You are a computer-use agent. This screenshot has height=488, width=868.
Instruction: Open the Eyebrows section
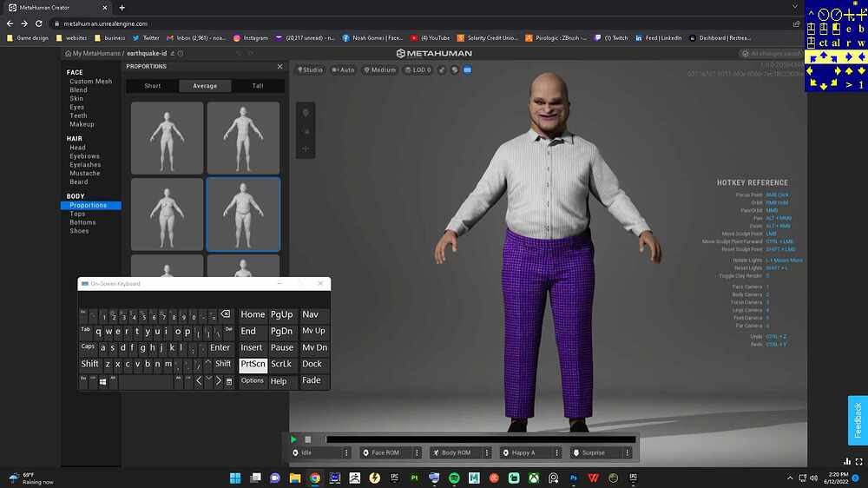(85, 156)
